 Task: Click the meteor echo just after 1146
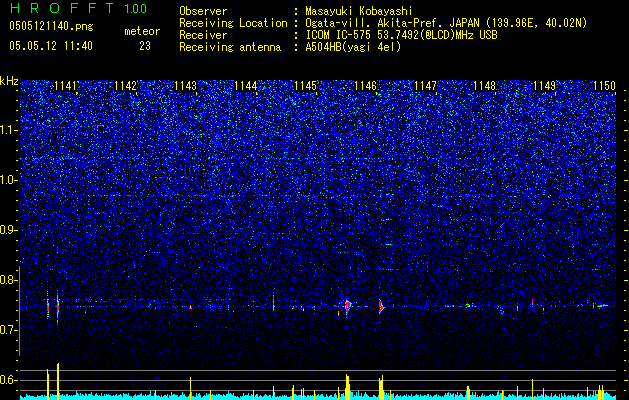(381, 307)
